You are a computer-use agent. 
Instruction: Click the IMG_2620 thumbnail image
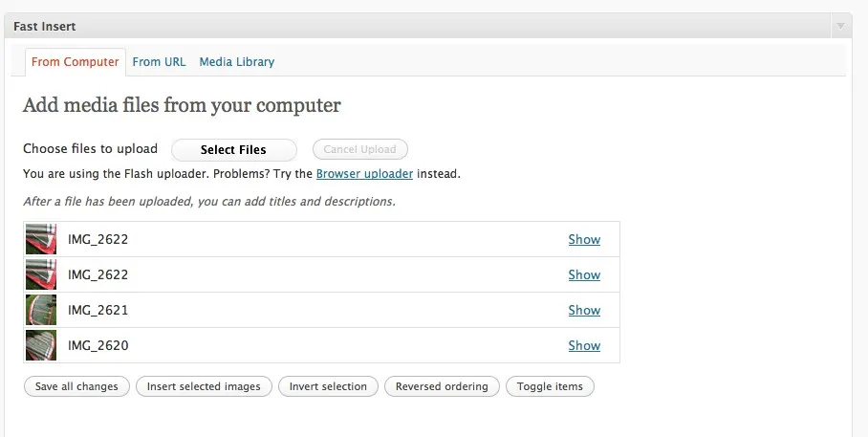41,345
